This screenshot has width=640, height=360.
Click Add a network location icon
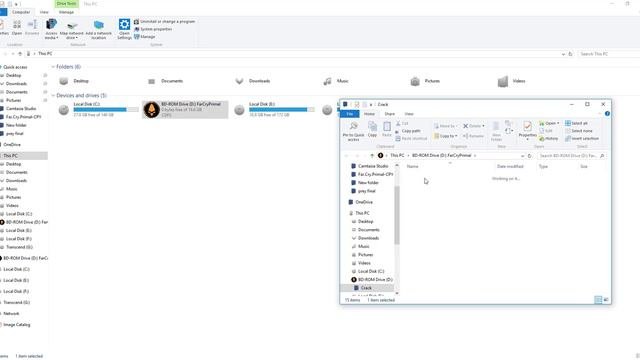(x=98, y=25)
